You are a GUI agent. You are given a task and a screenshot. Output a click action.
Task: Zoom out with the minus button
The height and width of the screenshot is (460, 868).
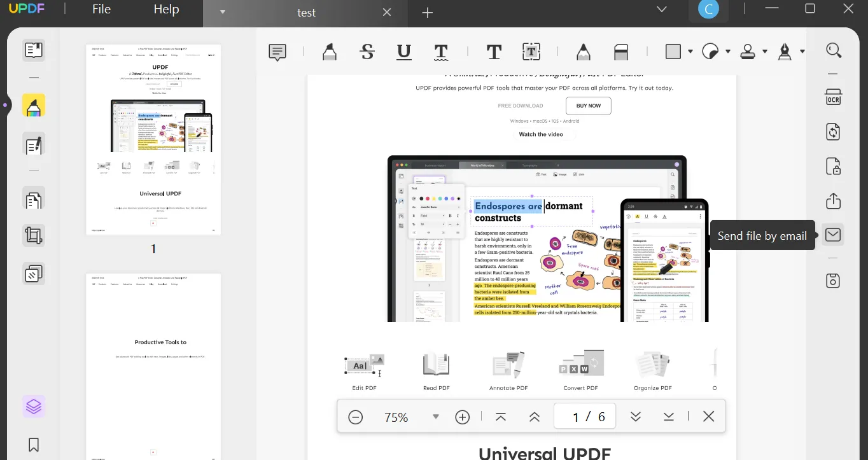(356, 417)
